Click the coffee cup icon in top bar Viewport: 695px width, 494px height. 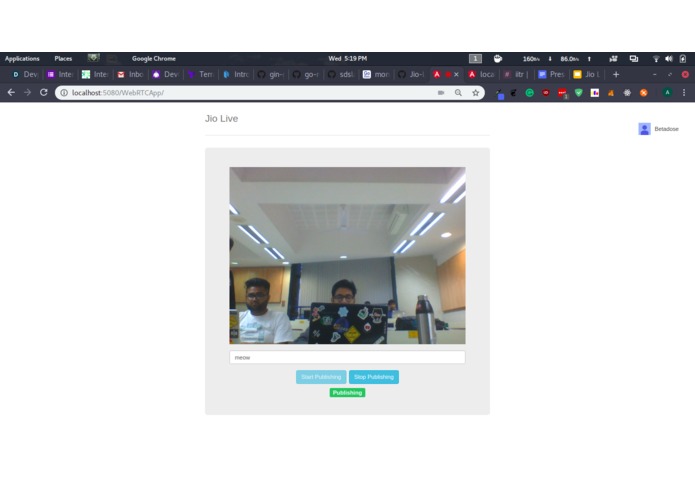pos(498,58)
